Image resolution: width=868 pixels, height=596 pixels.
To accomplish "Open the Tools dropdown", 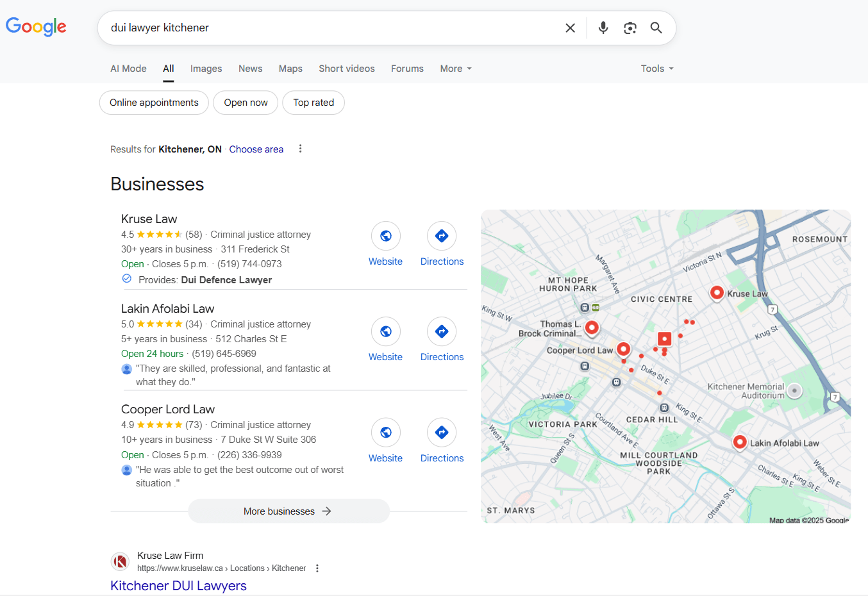I will coord(656,69).
